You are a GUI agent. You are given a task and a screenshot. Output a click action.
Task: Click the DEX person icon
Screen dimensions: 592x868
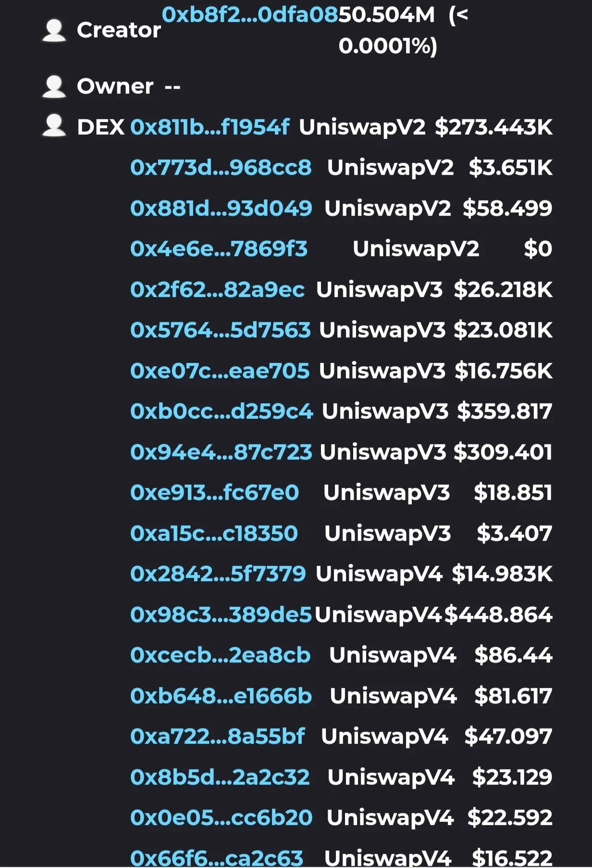pos(54,126)
